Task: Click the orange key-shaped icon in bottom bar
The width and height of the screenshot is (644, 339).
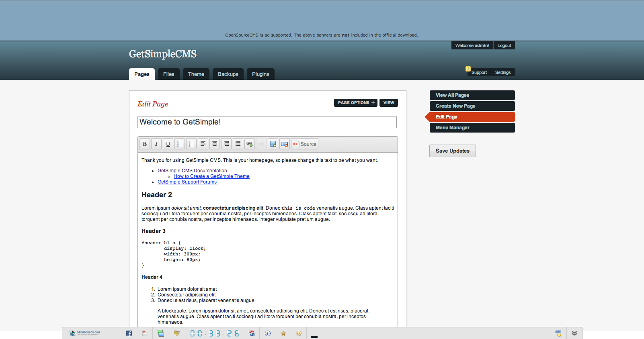Action: click(176, 333)
